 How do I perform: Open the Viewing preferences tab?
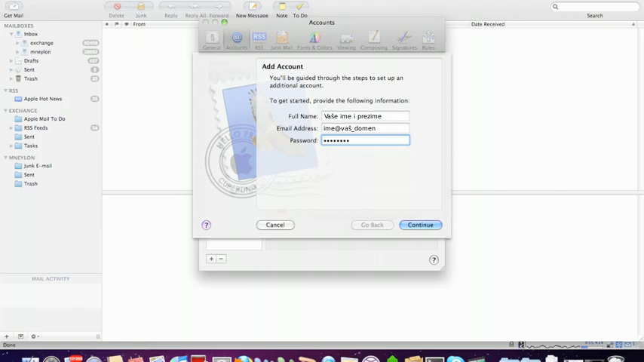click(x=346, y=40)
